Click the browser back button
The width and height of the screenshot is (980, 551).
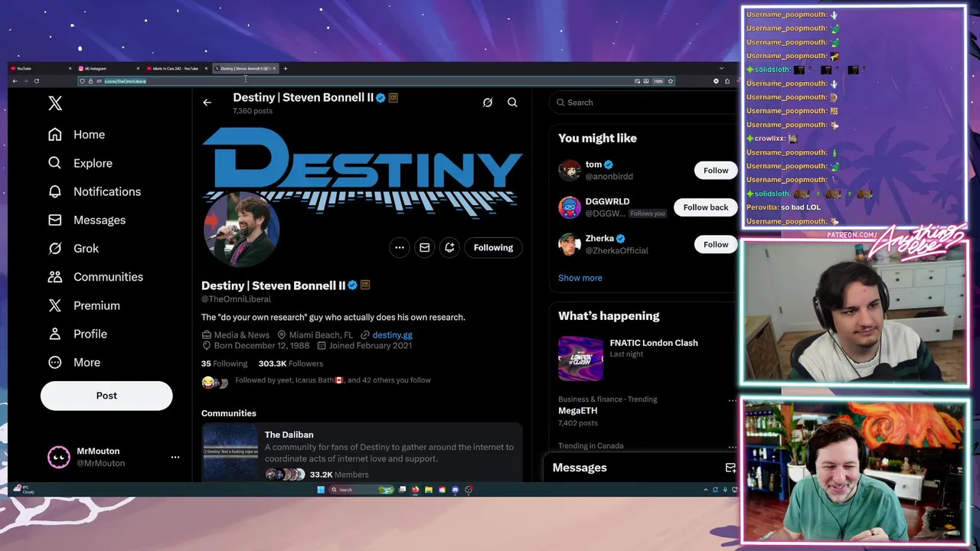15,81
